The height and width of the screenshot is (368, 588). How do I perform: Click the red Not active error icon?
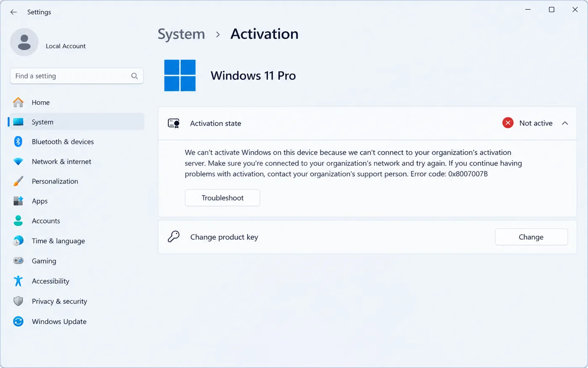point(508,123)
